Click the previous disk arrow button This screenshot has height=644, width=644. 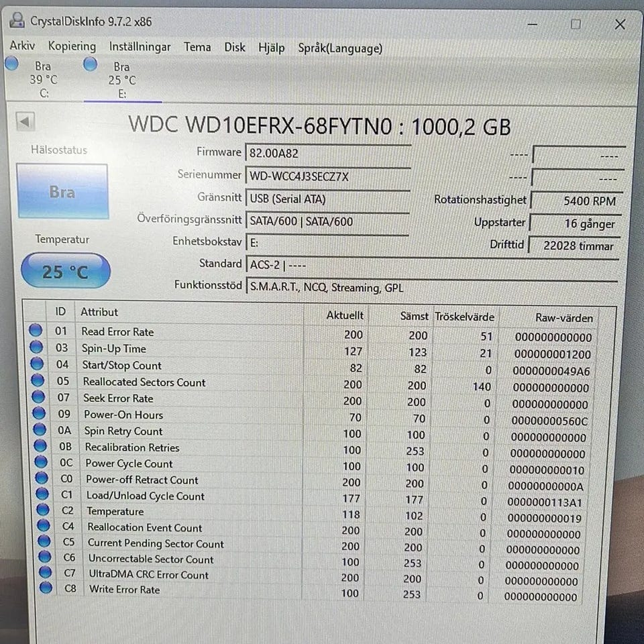(x=25, y=121)
